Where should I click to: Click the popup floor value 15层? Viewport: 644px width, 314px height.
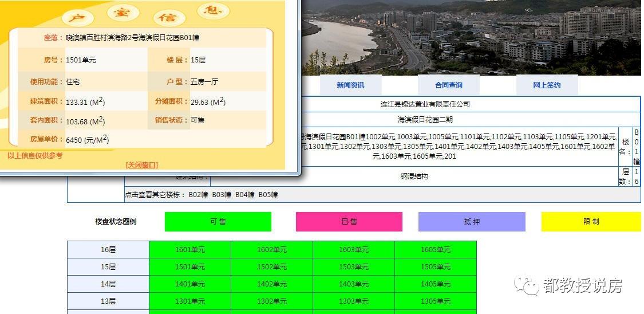(x=198, y=60)
